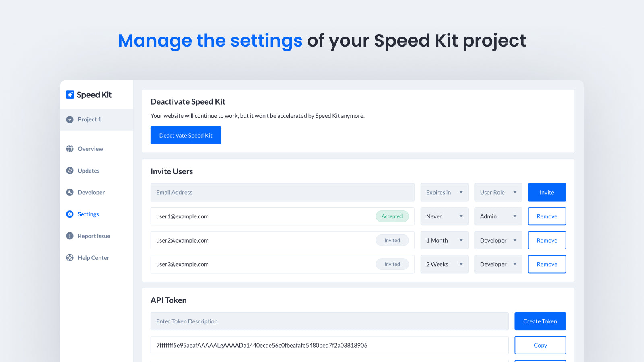The image size is (644, 362).
Task: Switch to the Settings section
Action: (88, 214)
